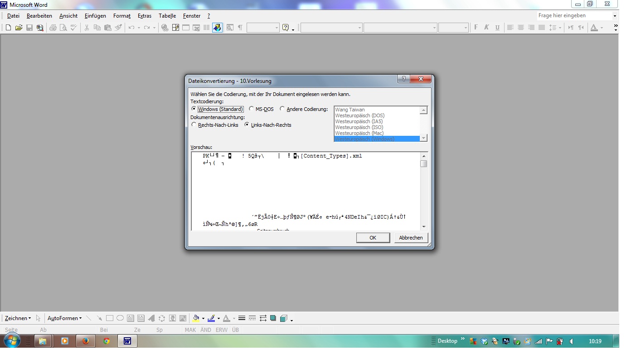Click the Center alignment icon
This screenshot has height=364, width=636.
pyautogui.click(x=521, y=28)
